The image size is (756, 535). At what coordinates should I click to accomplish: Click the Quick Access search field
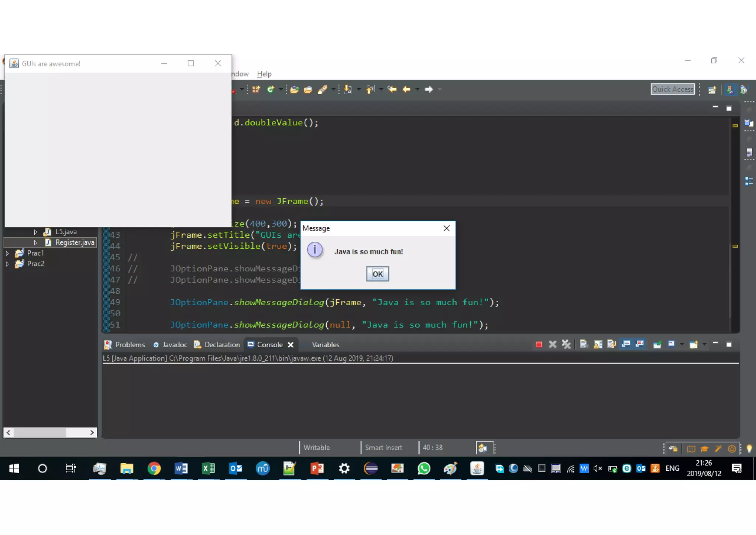[672, 89]
